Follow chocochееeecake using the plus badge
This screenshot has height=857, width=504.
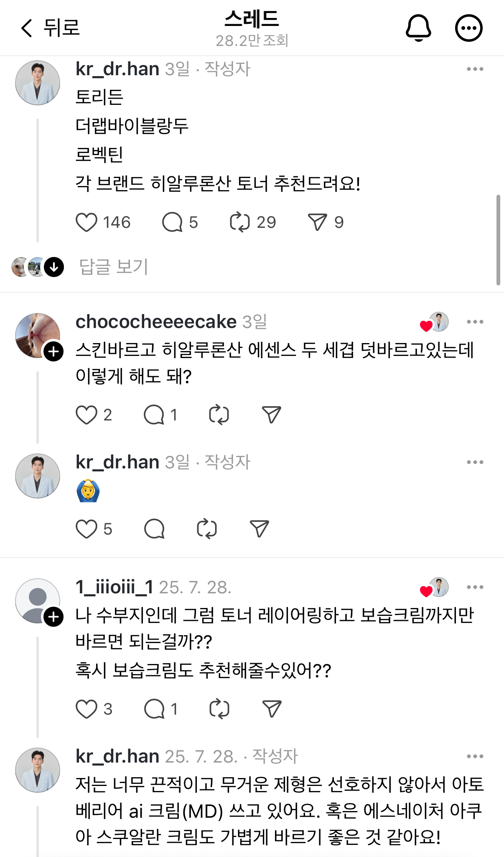(x=54, y=351)
